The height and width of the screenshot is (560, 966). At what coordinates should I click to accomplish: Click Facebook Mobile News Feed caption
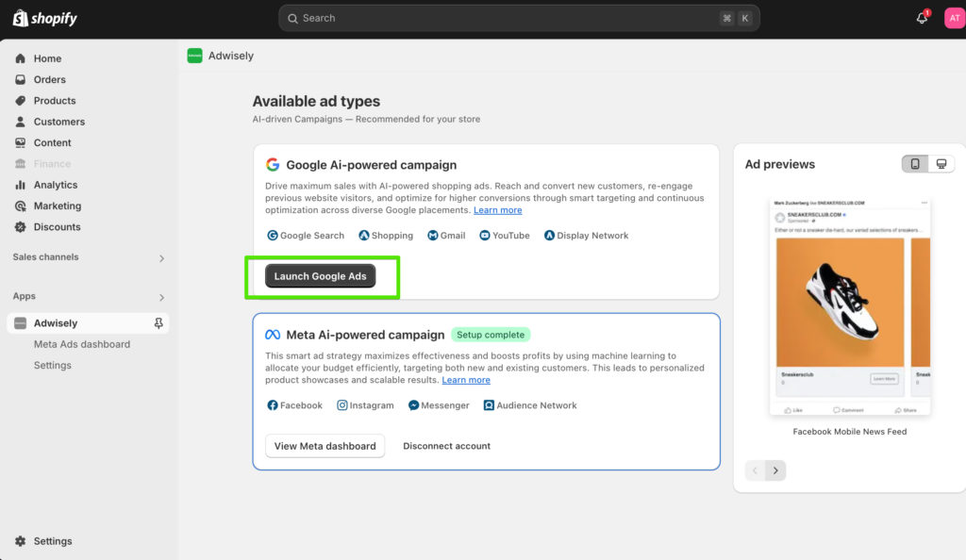coord(850,432)
